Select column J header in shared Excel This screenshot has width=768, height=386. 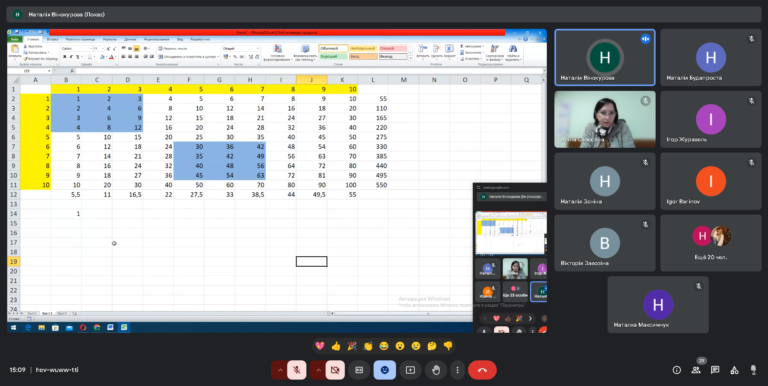click(312, 80)
